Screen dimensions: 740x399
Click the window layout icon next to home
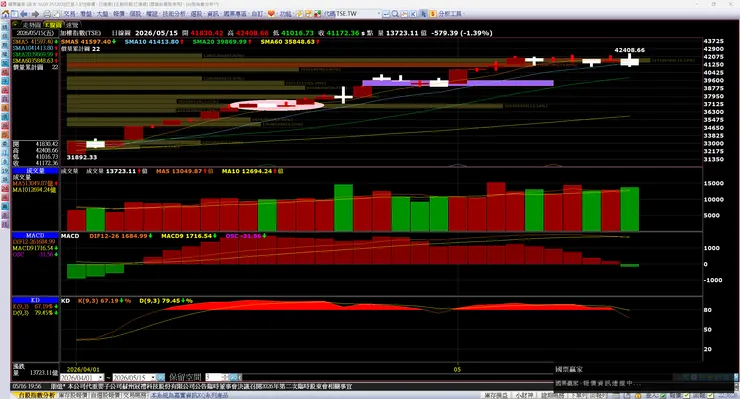click(15, 14)
